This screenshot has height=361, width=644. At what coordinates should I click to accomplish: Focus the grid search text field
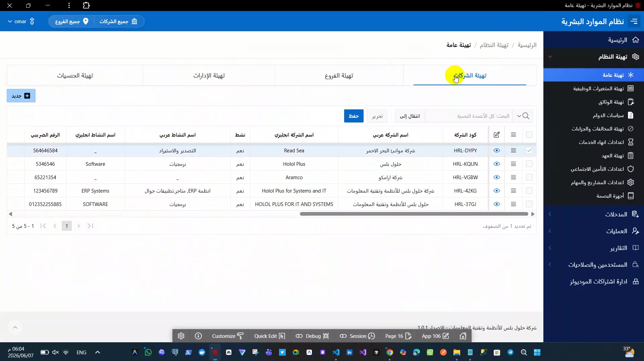point(469,116)
